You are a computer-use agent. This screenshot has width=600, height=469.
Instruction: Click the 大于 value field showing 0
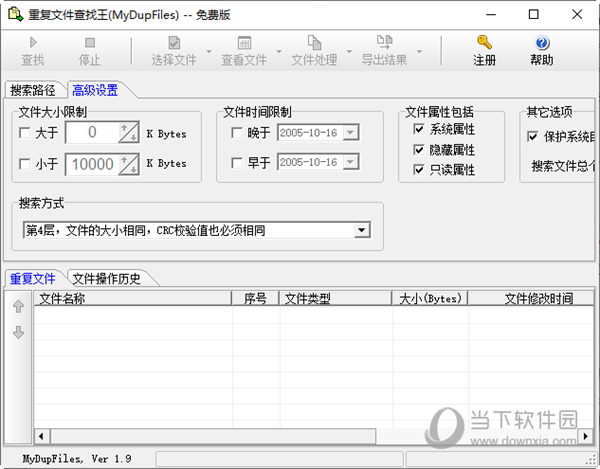92,133
